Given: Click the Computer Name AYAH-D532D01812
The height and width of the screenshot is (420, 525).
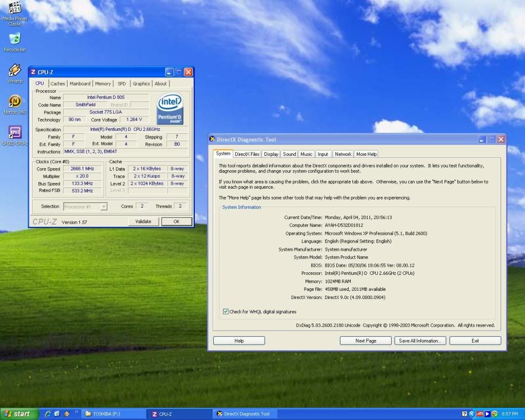Looking at the screenshot, I should [344, 226].
